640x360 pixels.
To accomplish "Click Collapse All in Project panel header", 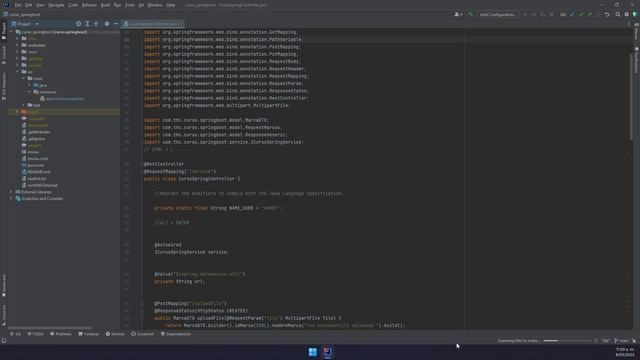I will [96, 24].
